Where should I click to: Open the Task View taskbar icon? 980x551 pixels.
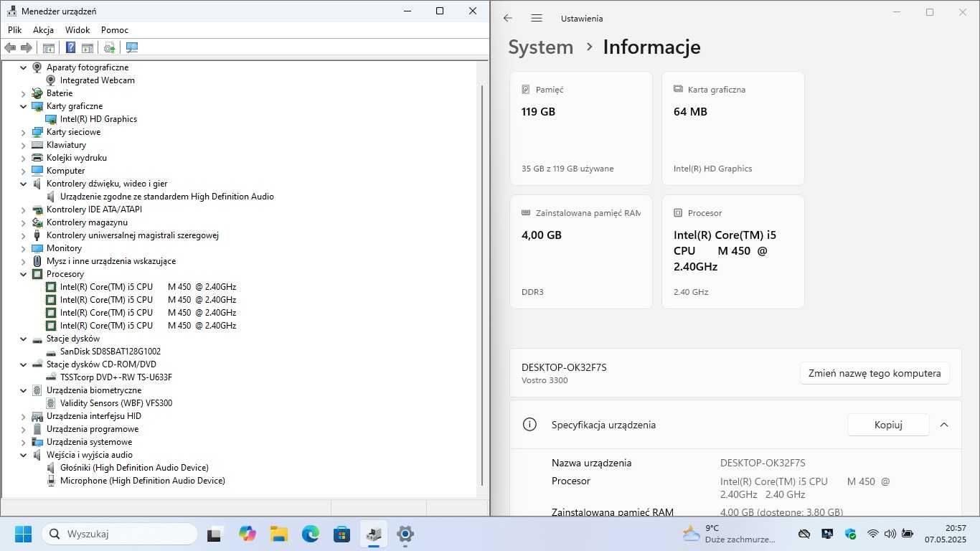pos(214,534)
